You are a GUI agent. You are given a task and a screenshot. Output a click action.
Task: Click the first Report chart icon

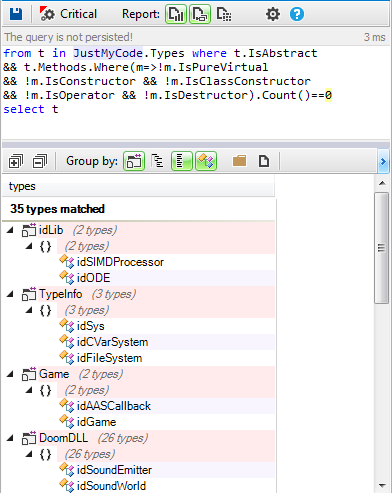176,14
